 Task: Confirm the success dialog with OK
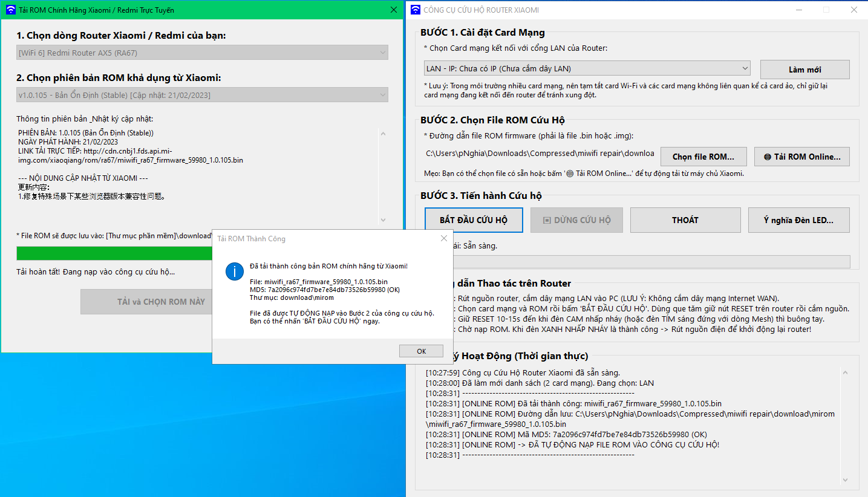[x=422, y=351]
